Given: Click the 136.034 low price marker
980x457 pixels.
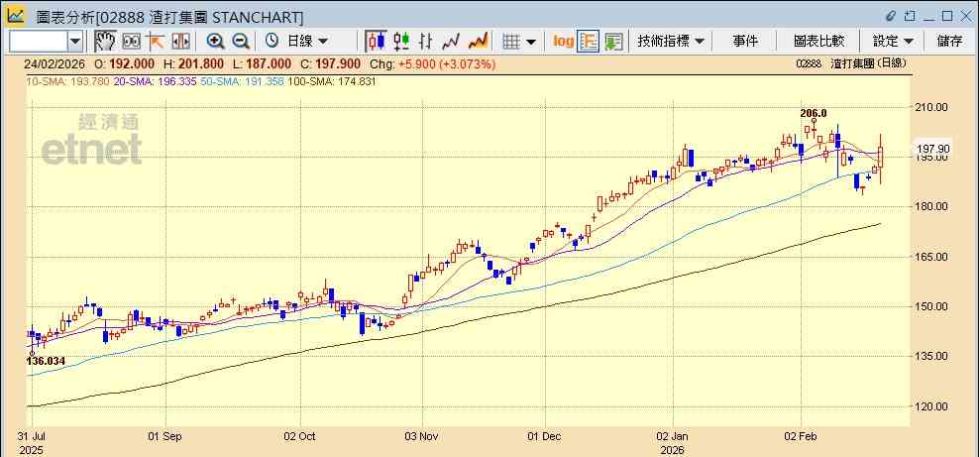Looking at the screenshot, I should (47, 361).
